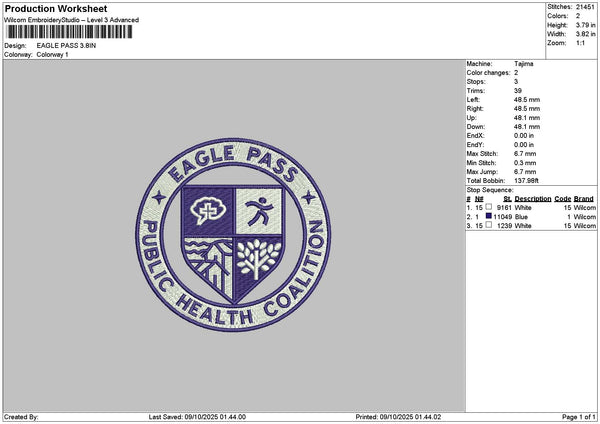Click the Zoom value "1:1"
Image resolution: width=600 pixels, height=424 pixels.
(x=580, y=43)
